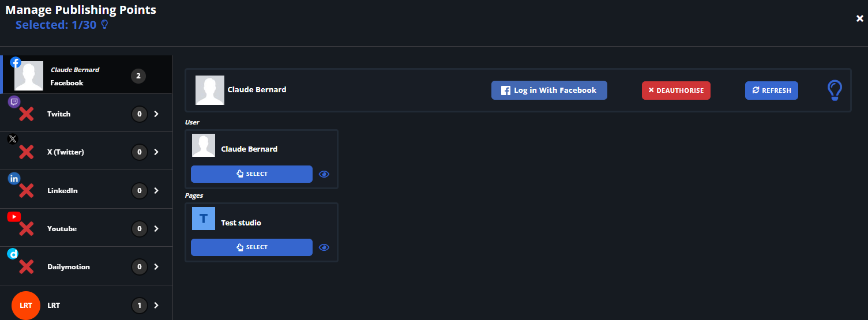Click the Dailymotion logo icon in sidebar
The width and height of the screenshot is (868, 320).
(13, 254)
